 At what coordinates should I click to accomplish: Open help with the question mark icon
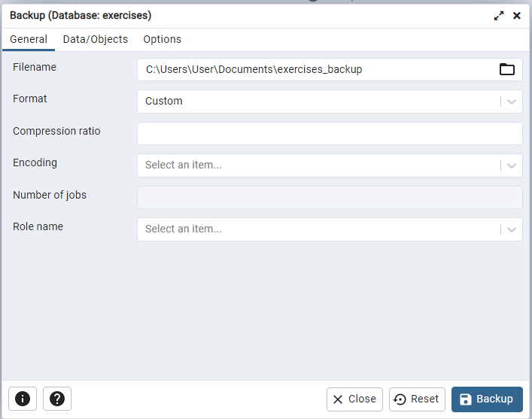[57, 399]
